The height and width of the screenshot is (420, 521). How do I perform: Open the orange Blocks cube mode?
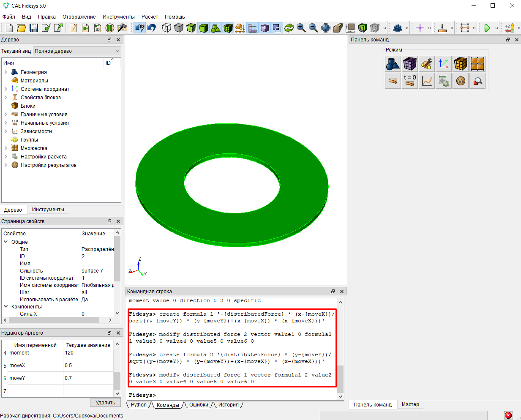(x=461, y=64)
